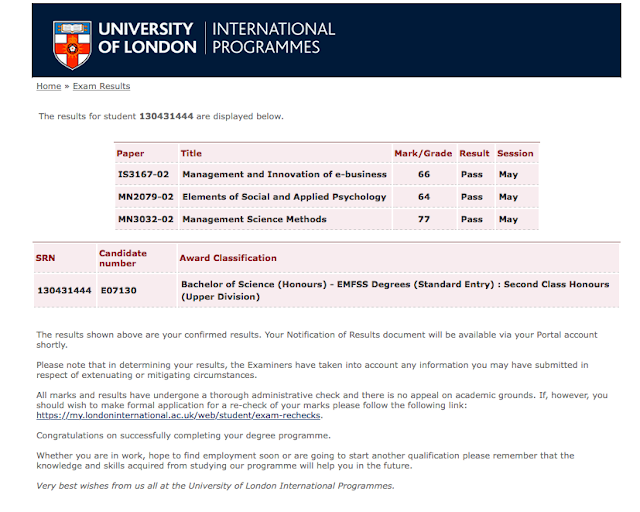Click the Award Classification column header
This screenshot has width=640, height=512.
click(228, 258)
